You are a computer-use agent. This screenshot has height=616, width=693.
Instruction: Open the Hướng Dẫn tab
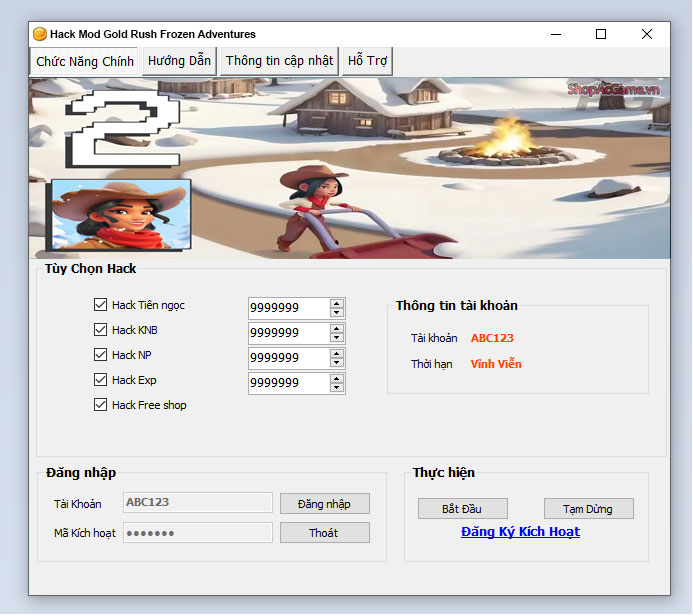pos(179,61)
